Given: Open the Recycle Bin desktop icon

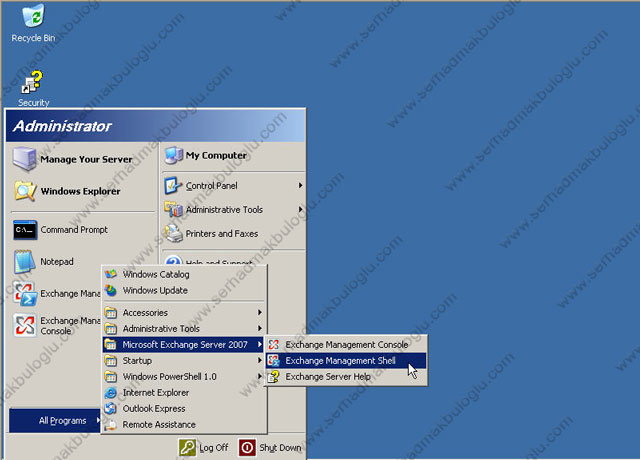Looking at the screenshot, I should [33, 16].
